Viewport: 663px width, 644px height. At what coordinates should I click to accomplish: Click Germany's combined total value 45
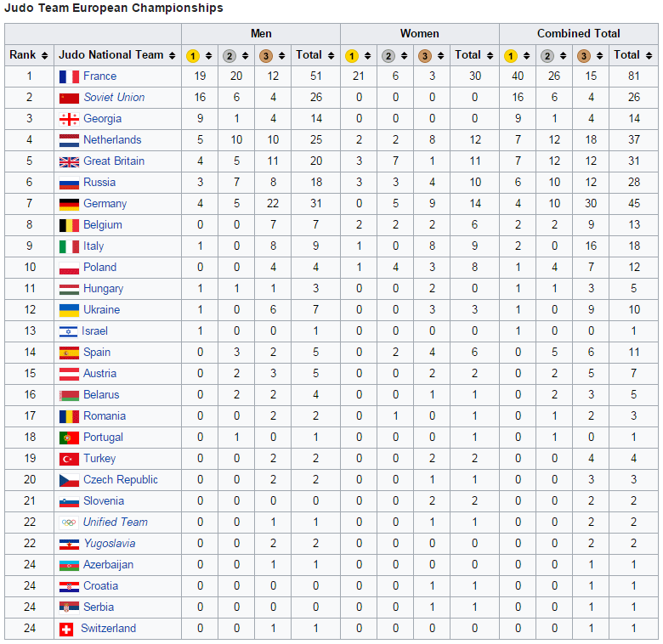[633, 204]
